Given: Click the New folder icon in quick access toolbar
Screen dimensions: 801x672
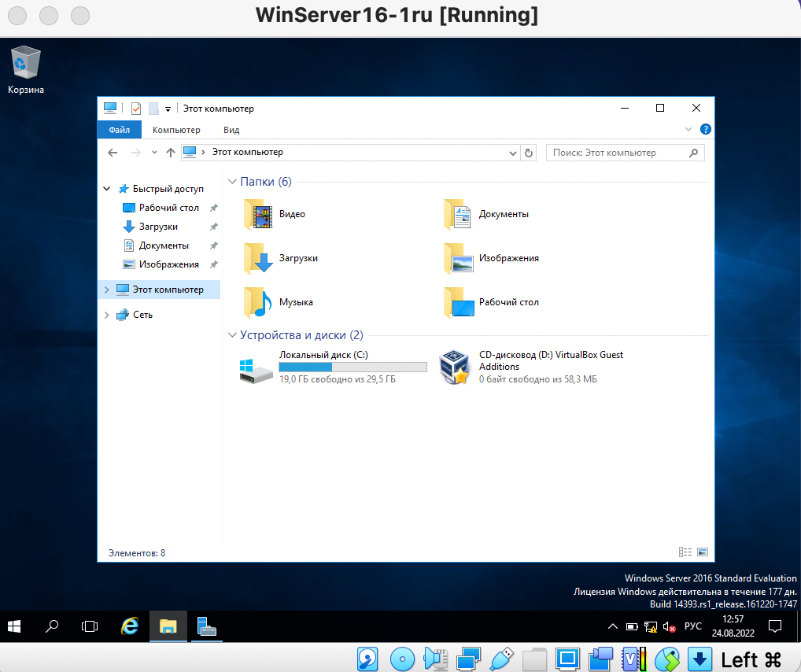Looking at the screenshot, I should point(153,109).
